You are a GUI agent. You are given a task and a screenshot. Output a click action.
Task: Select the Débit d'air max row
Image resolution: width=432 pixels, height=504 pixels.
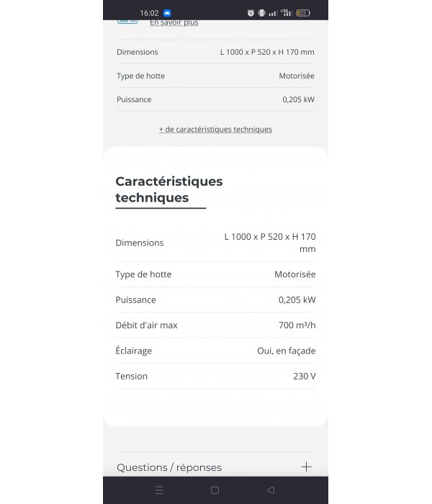point(215,325)
